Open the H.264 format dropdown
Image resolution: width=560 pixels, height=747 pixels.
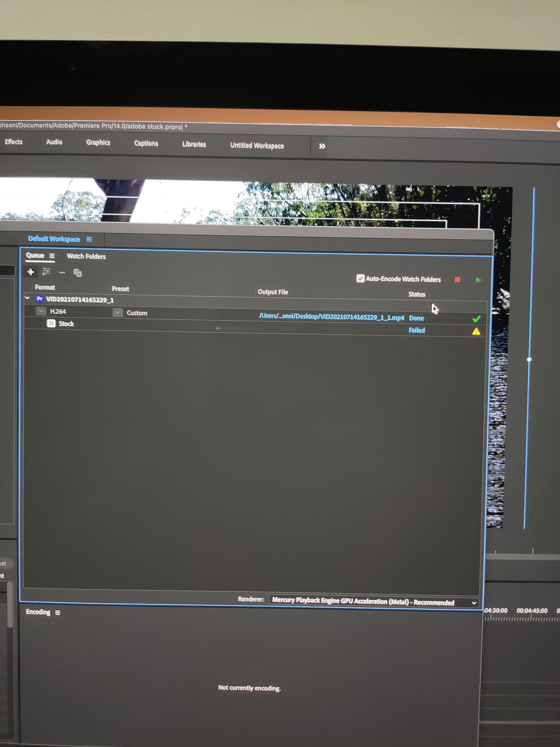(x=41, y=311)
